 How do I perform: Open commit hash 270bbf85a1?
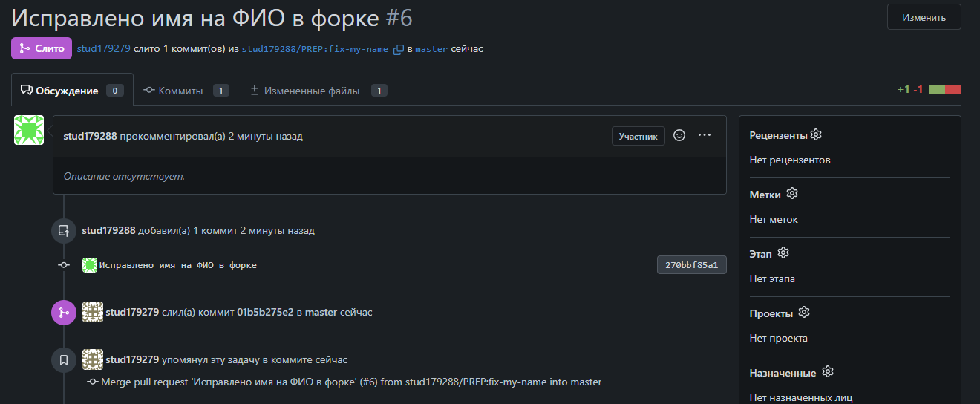click(691, 265)
